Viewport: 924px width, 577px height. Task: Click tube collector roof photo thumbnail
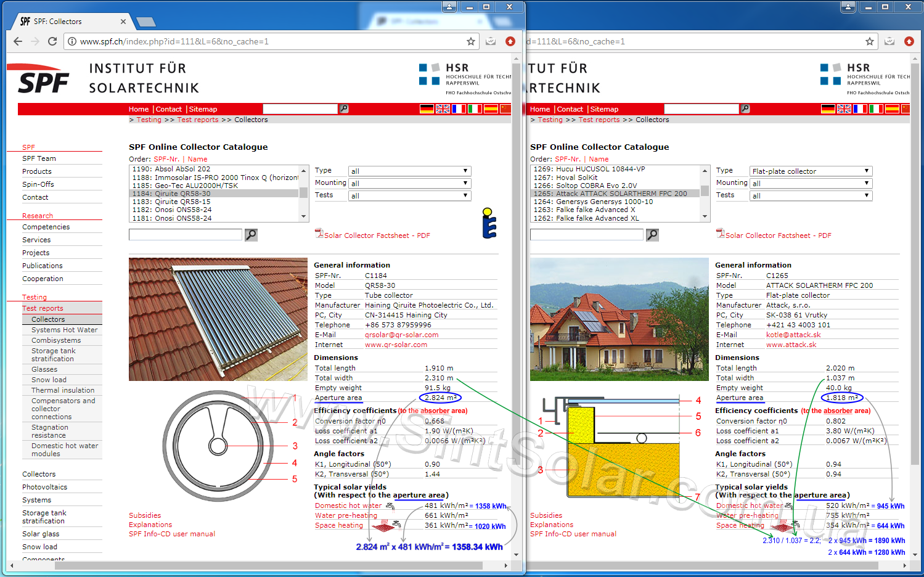[x=218, y=319]
